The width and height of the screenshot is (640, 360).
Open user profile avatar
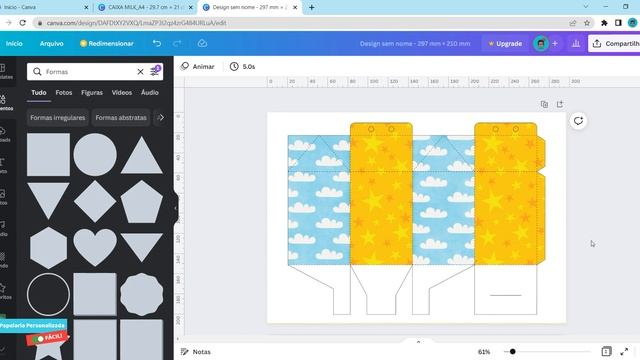click(541, 43)
